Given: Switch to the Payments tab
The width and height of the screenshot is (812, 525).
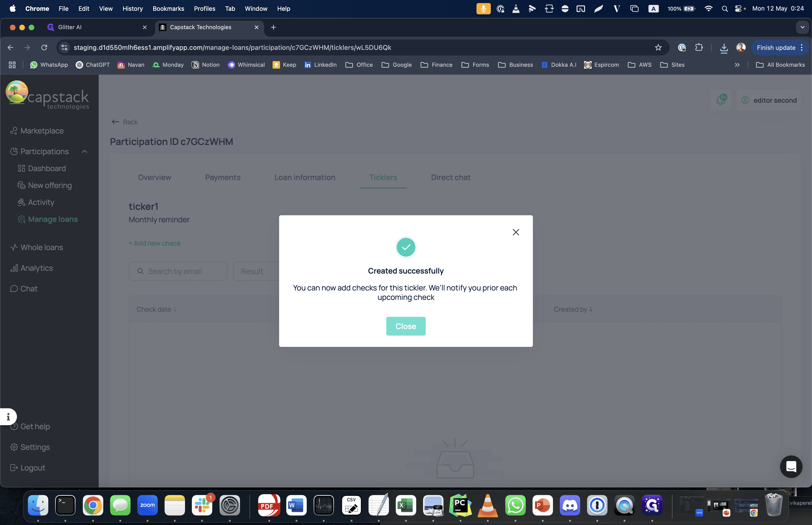Looking at the screenshot, I should [x=223, y=177].
